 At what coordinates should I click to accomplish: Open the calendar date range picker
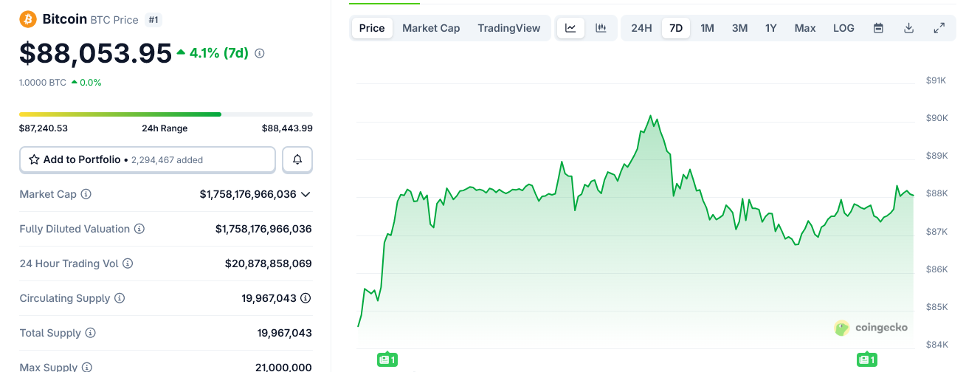point(878,28)
